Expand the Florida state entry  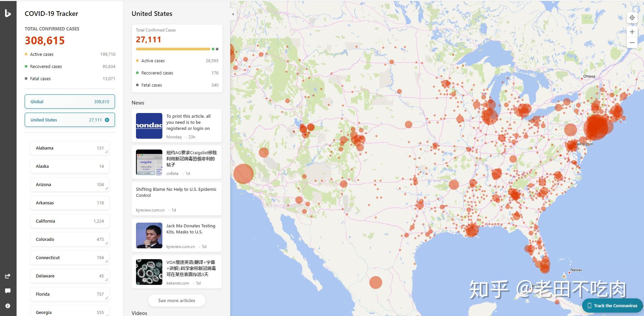click(x=70, y=294)
